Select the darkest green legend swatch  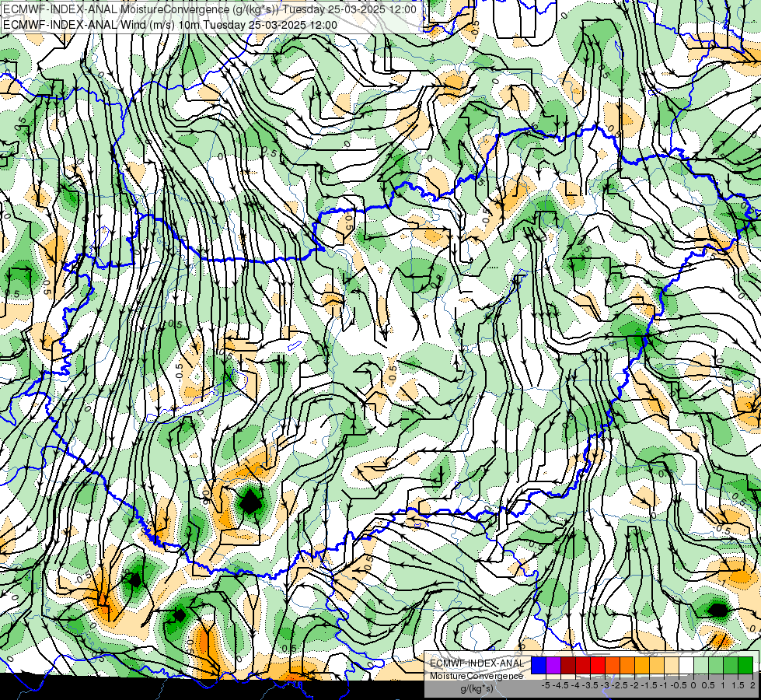tap(745, 665)
